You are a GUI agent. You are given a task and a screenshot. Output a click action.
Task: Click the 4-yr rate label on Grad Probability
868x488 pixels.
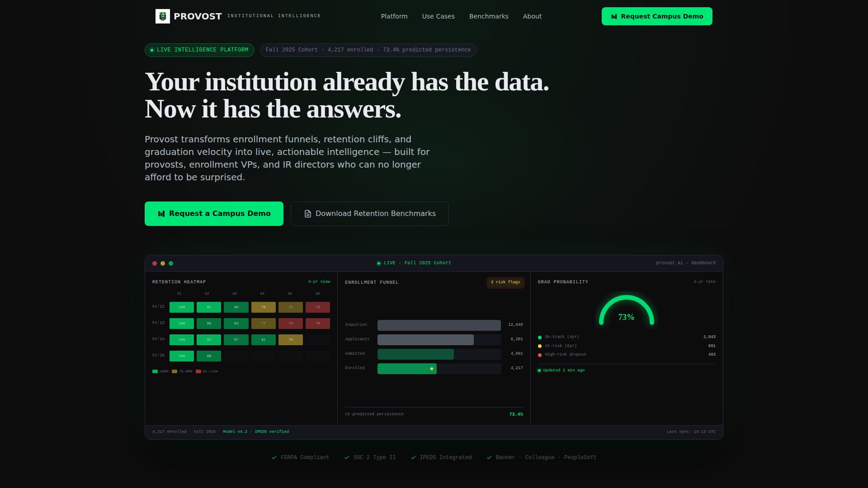click(x=705, y=282)
